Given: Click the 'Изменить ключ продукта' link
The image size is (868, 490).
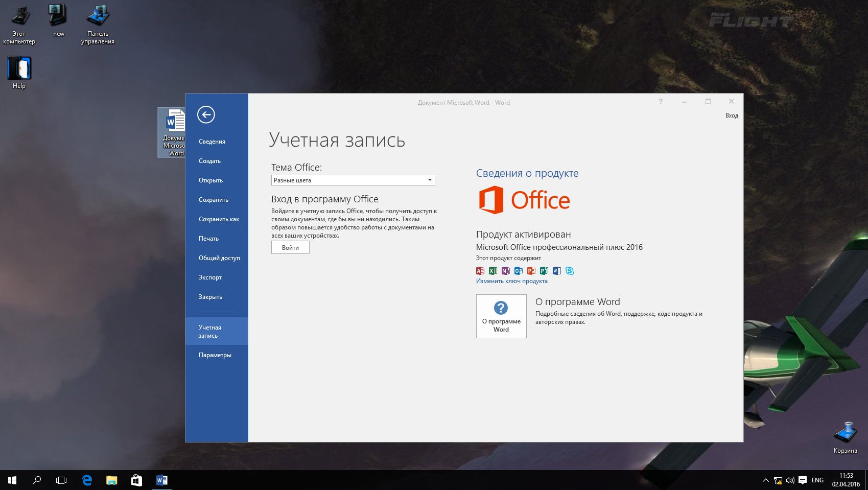Looking at the screenshot, I should click(511, 281).
